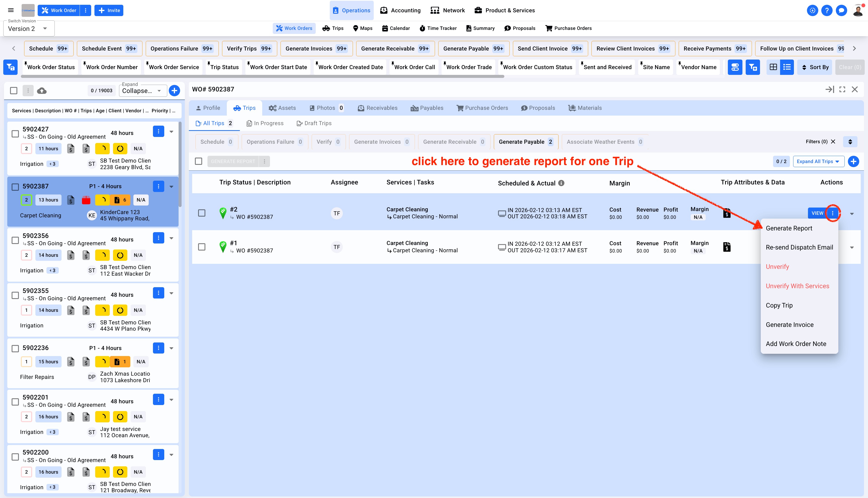Viewport: 868px width, 498px height.
Task: Click the cloud upload icon
Action: (x=42, y=91)
